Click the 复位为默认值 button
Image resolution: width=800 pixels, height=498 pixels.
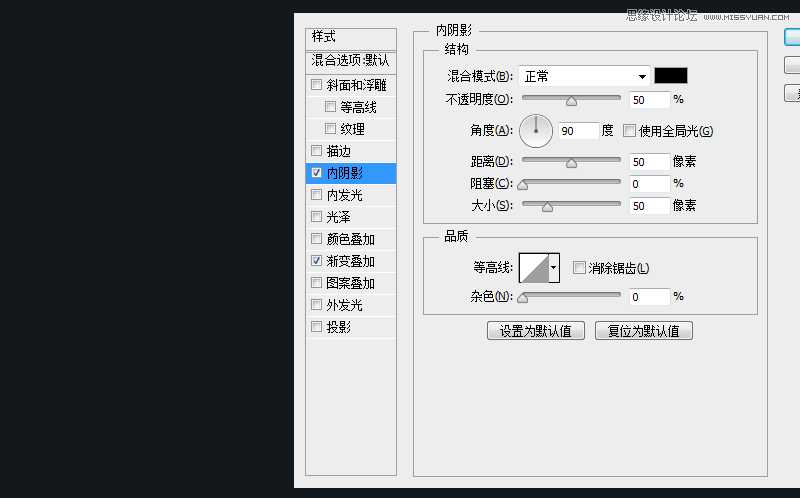(x=643, y=331)
